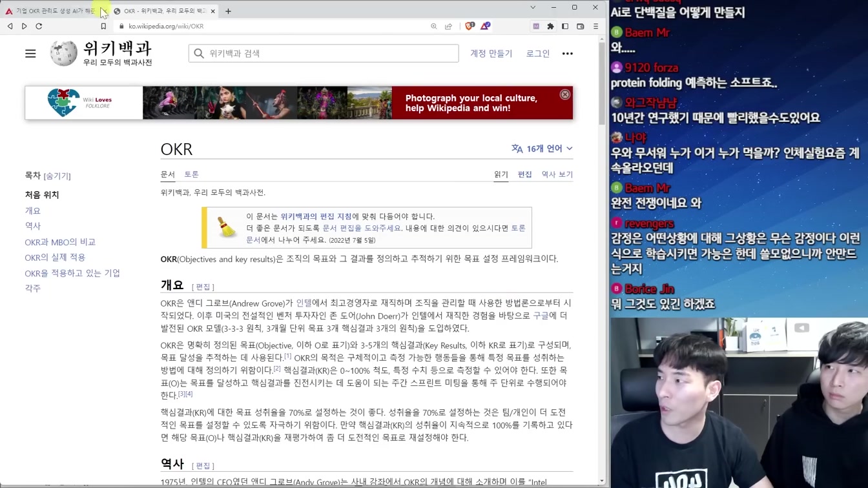Viewport: 868px width, 488px height.
Task: Jump to OKR을 적용하고 있는 기업 section
Action: point(72,273)
